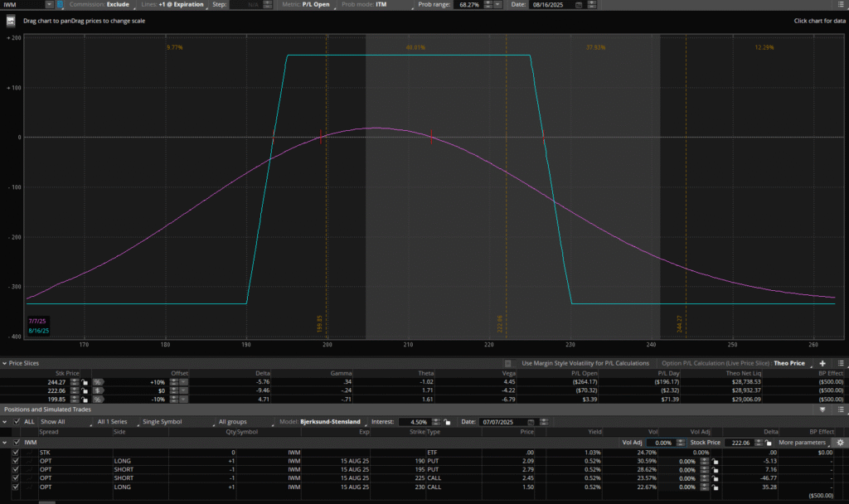Uncheck the 190 PUT long option row

point(16,460)
